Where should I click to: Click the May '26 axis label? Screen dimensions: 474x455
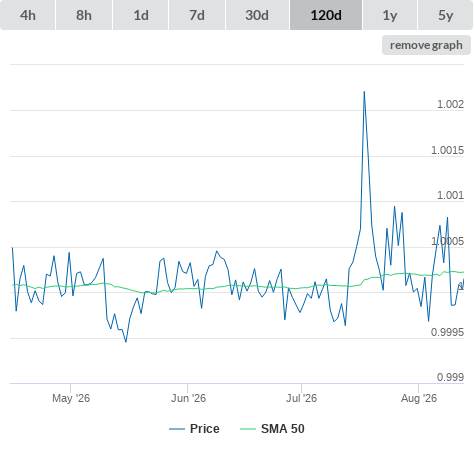click(x=71, y=398)
